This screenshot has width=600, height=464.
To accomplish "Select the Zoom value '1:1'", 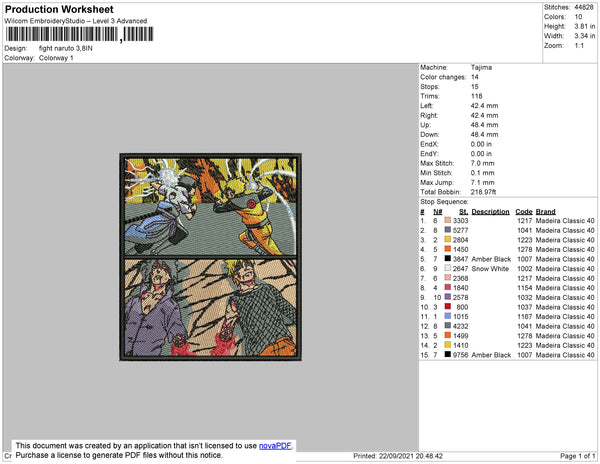I will 579,46.
